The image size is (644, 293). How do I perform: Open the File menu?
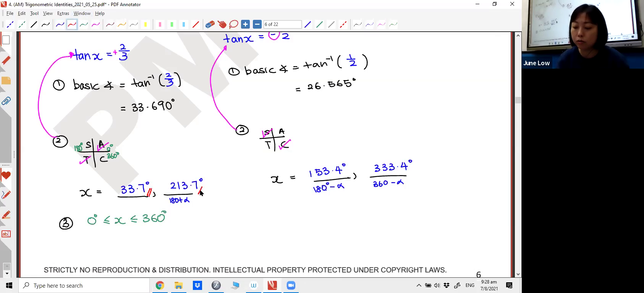pyautogui.click(x=10, y=13)
